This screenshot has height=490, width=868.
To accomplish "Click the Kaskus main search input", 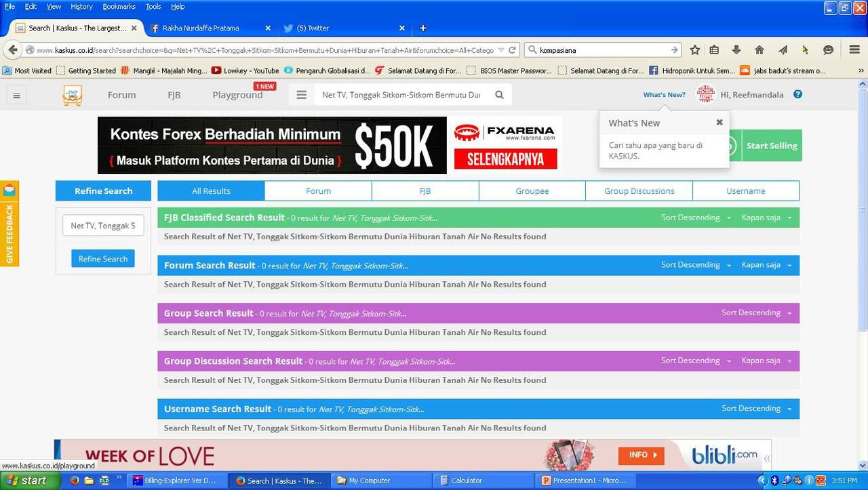I will point(401,95).
